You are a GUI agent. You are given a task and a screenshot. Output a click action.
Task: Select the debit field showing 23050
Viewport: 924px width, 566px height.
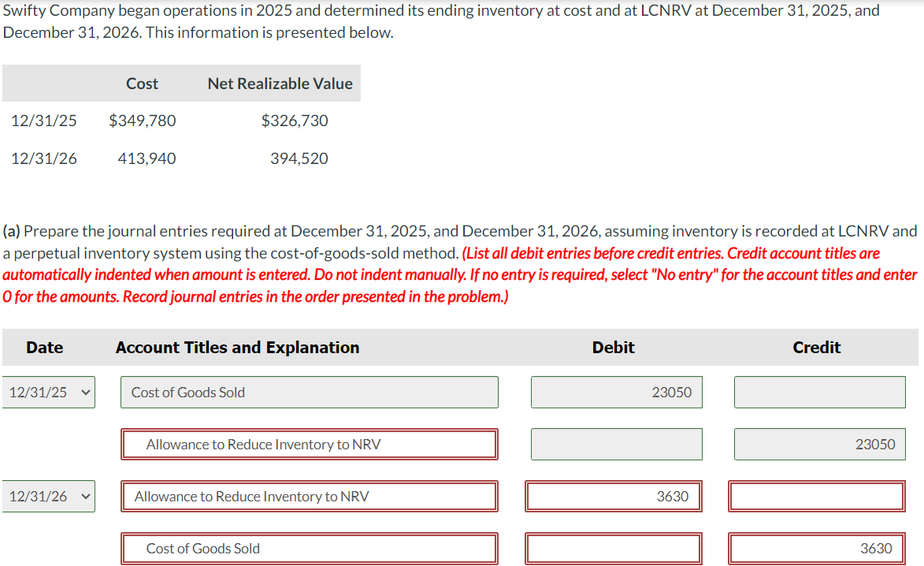click(616, 392)
